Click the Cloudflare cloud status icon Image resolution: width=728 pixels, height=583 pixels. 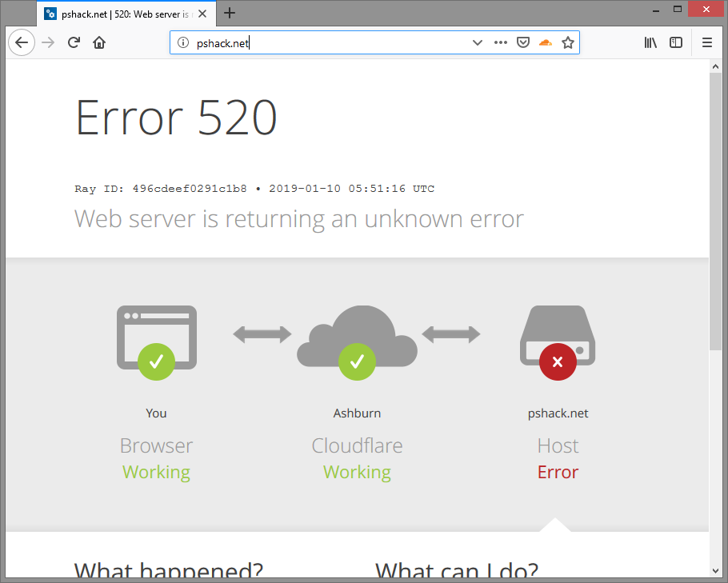[x=357, y=340]
